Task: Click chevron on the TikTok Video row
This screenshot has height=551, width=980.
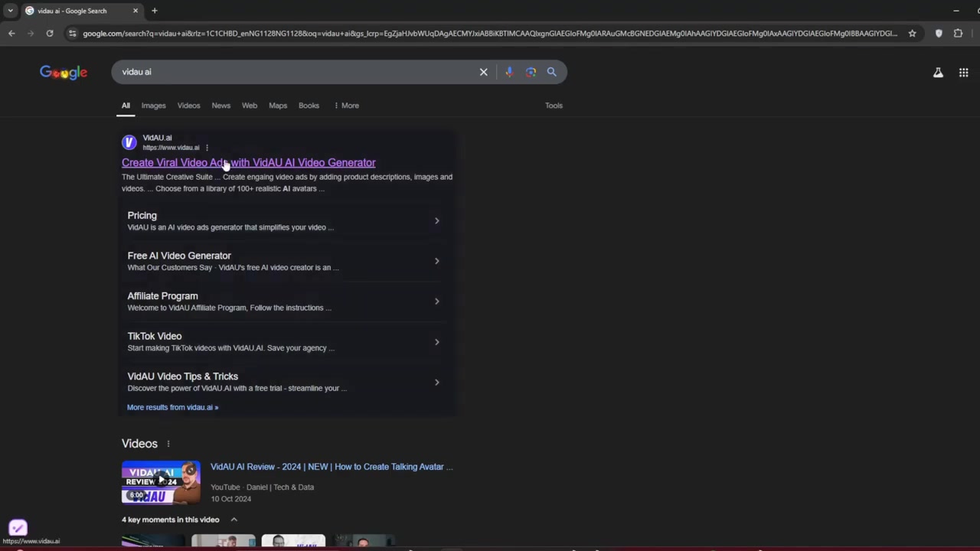Action: point(436,342)
